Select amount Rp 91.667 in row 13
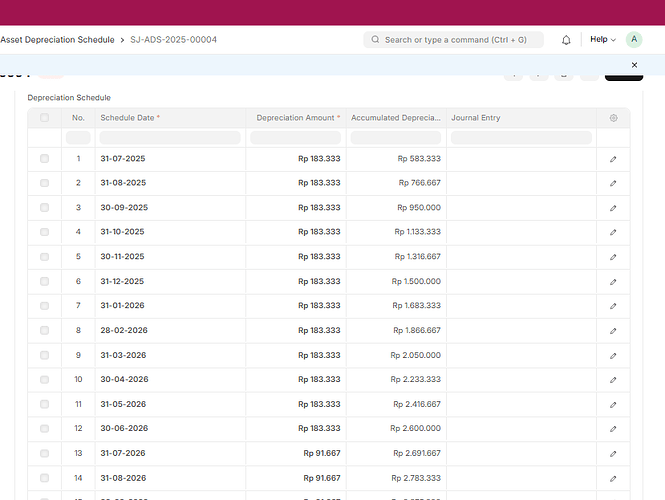The width and height of the screenshot is (665, 500). point(322,453)
